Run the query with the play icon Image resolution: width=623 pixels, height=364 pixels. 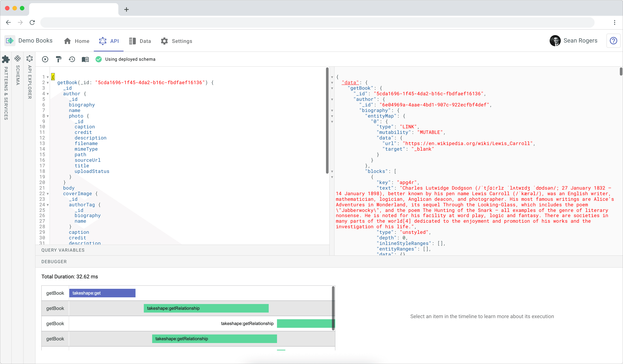pyautogui.click(x=45, y=59)
